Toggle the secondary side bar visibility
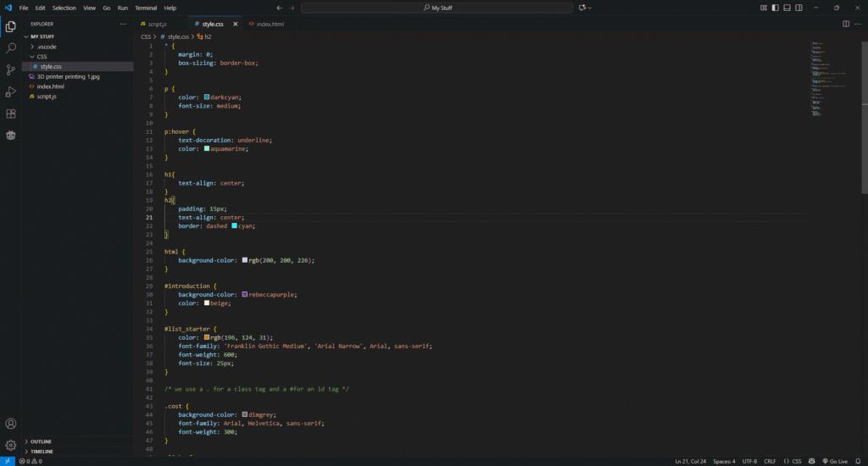 click(x=798, y=8)
